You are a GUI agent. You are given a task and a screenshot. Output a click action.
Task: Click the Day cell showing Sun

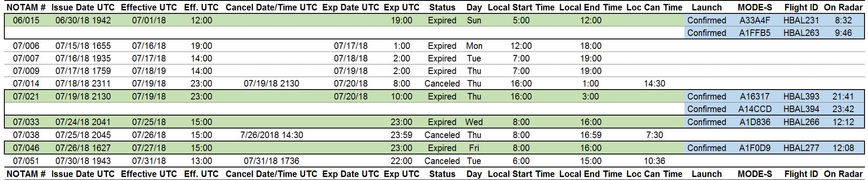click(x=474, y=20)
